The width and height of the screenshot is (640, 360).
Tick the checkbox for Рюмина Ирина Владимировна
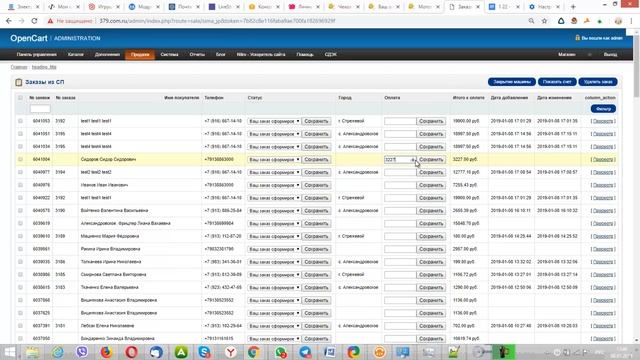(20, 249)
